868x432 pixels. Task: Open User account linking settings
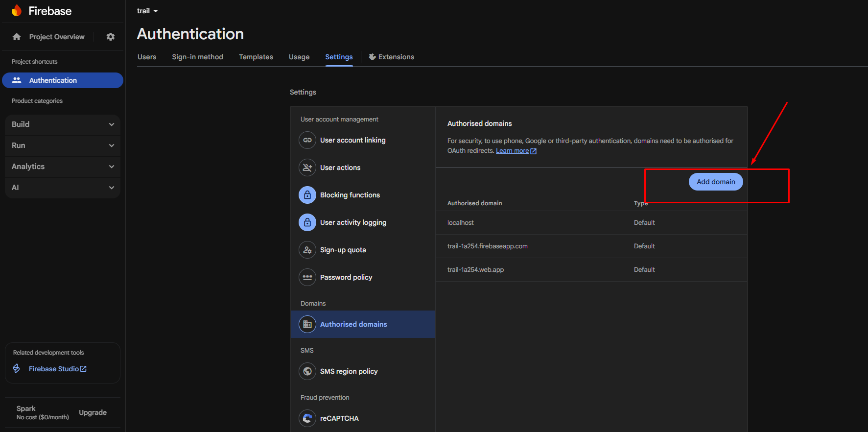point(363,140)
